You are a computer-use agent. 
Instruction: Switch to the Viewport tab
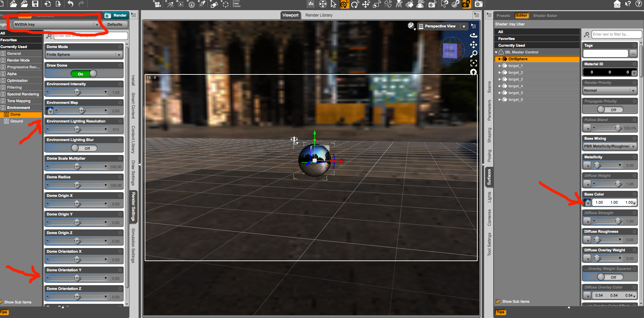click(290, 15)
